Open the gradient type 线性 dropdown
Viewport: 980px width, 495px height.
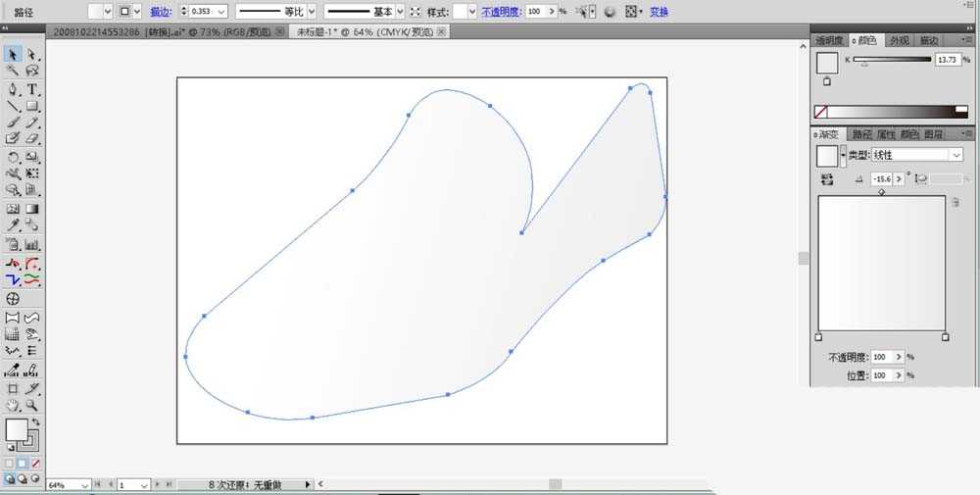tap(917, 154)
